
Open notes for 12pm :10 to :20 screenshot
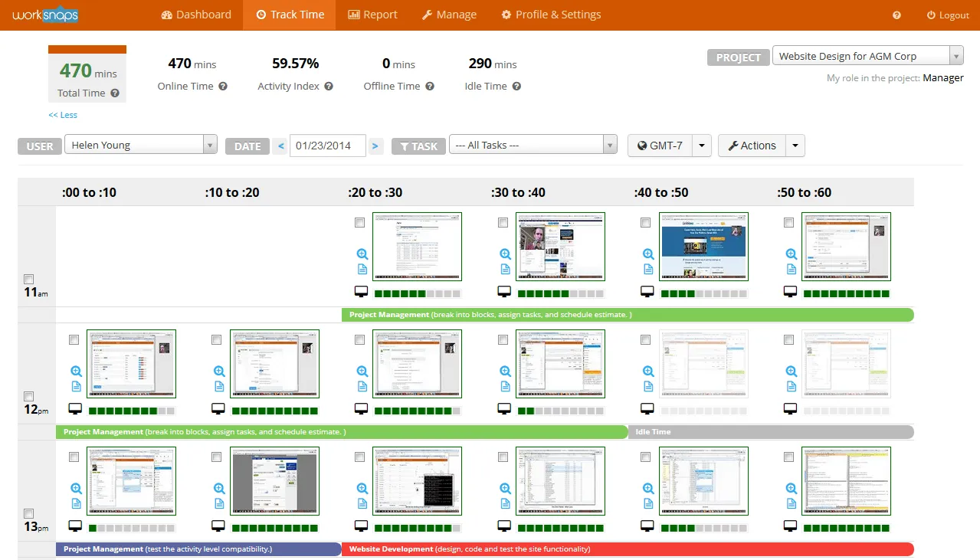coord(219,386)
